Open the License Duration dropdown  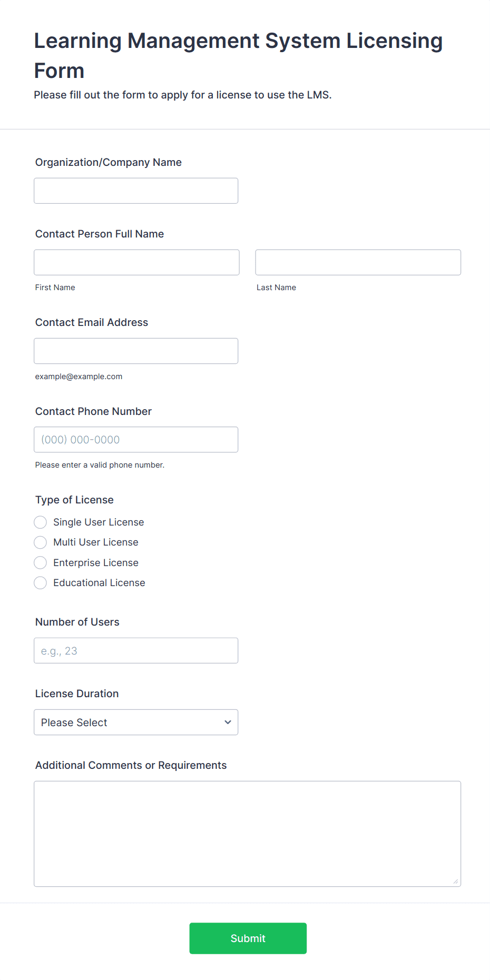point(136,722)
